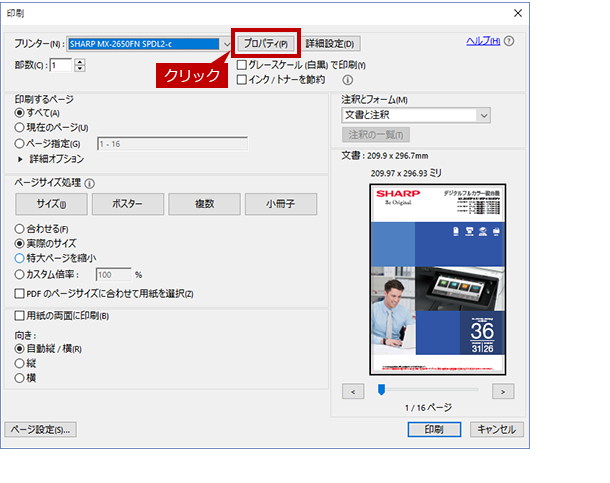Screen dimensions: 610x483
Task: Select 横 landscape orientation radio button
Action: click(19, 378)
